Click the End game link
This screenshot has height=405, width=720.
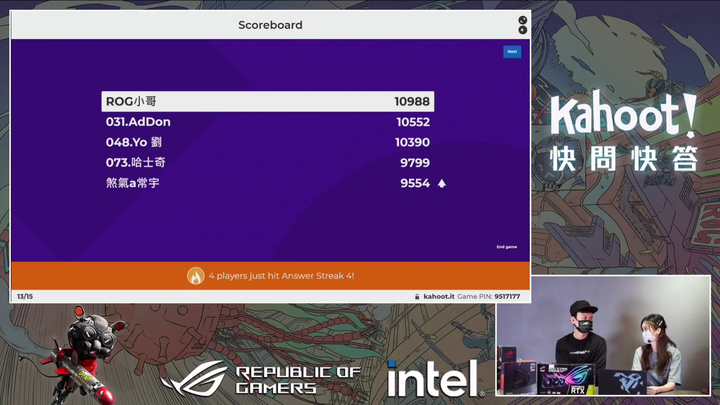point(506,247)
